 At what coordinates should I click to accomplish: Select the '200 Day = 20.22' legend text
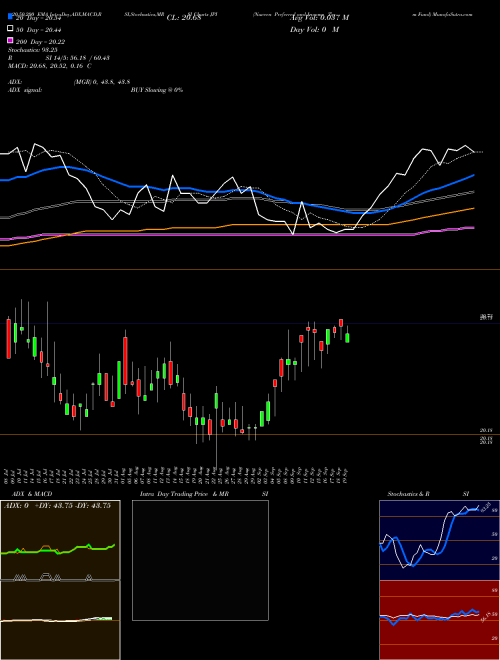[x=41, y=42]
